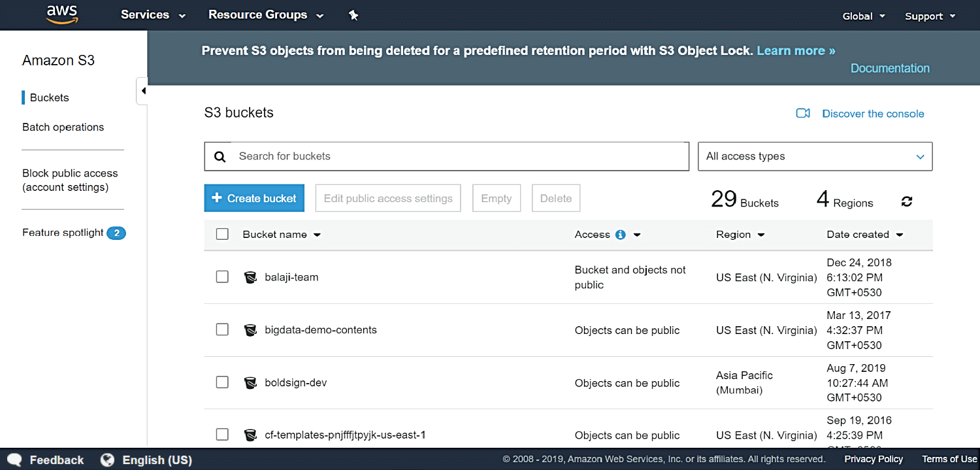Refresh the bucket list with reload icon
This screenshot has width=980, height=470.
click(x=906, y=201)
